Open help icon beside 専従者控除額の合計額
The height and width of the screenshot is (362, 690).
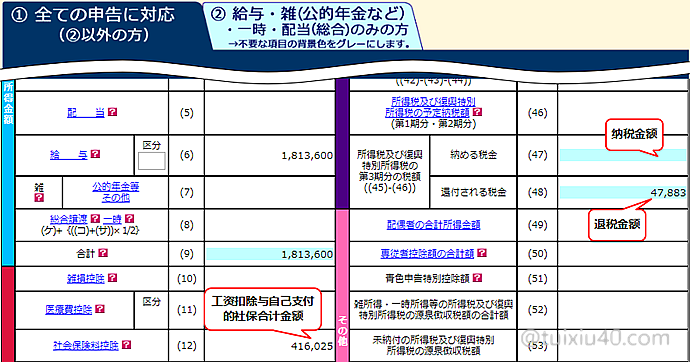click(482, 253)
